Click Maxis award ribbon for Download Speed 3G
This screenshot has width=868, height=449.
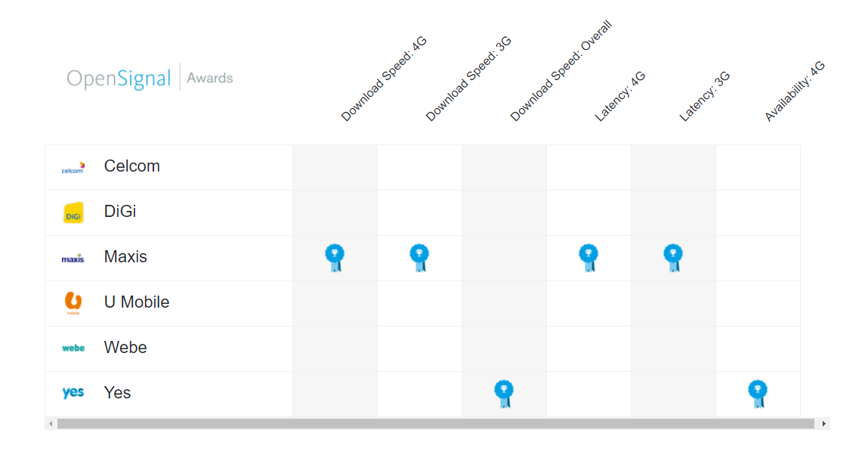click(x=419, y=258)
